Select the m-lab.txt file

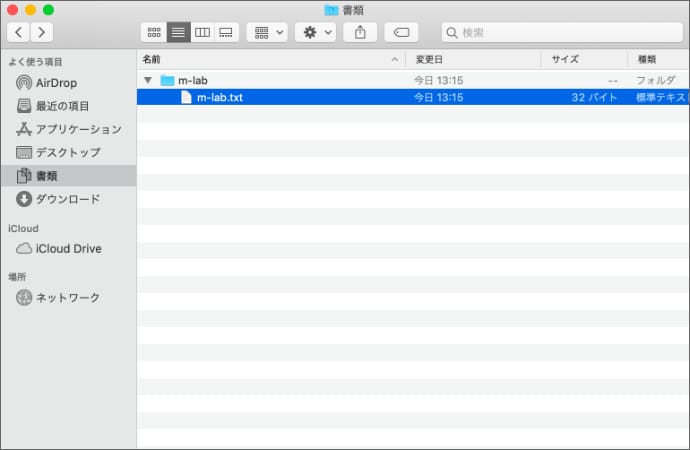click(x=219, y=98)
